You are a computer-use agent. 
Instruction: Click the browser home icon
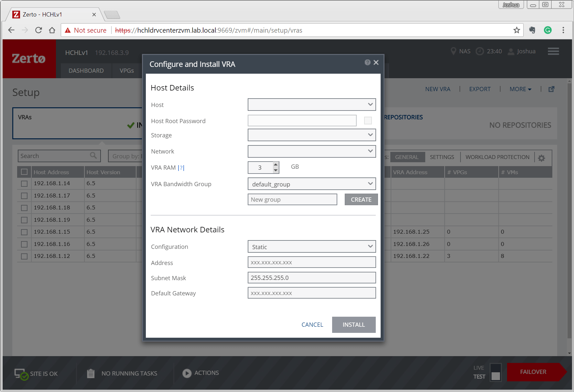click(x=52, y=30)
